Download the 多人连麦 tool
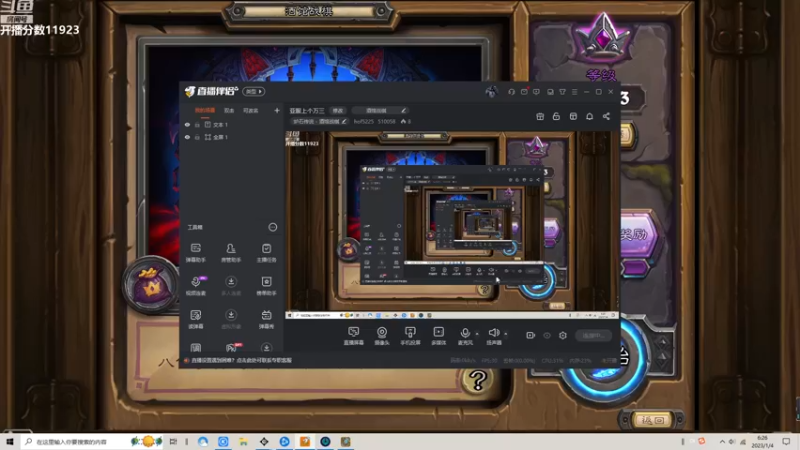Screen dimensions: 800x450 (231, 286)
